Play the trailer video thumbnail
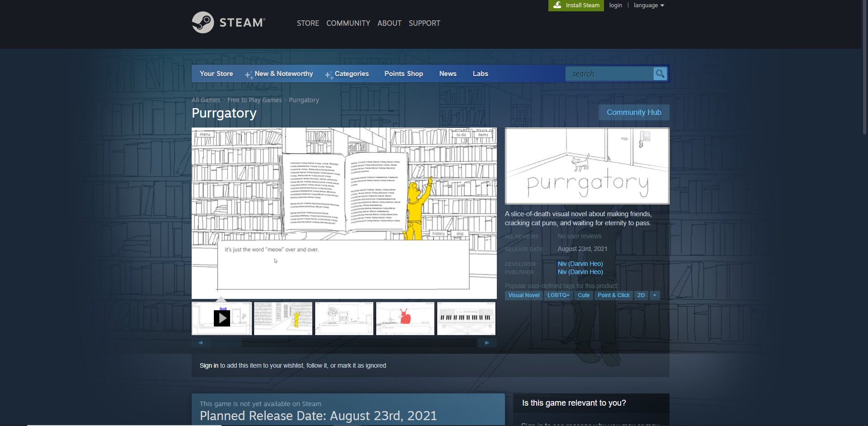 (222, 318)
